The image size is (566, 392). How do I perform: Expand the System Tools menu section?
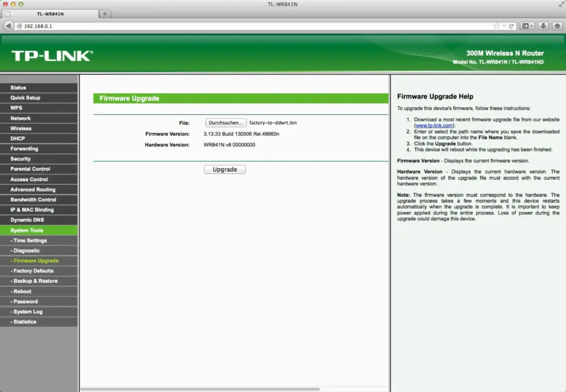[27, 230]
